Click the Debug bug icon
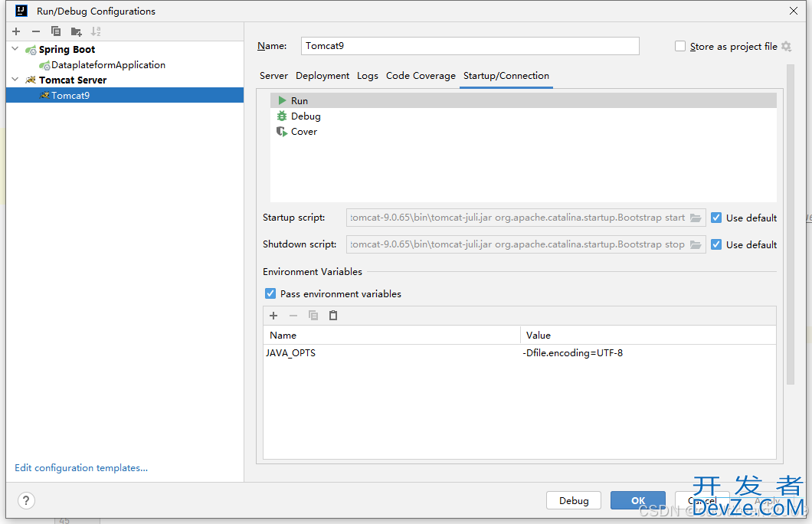Image resolution: width=812 pixels, height=524 pixels. [282, 116]
